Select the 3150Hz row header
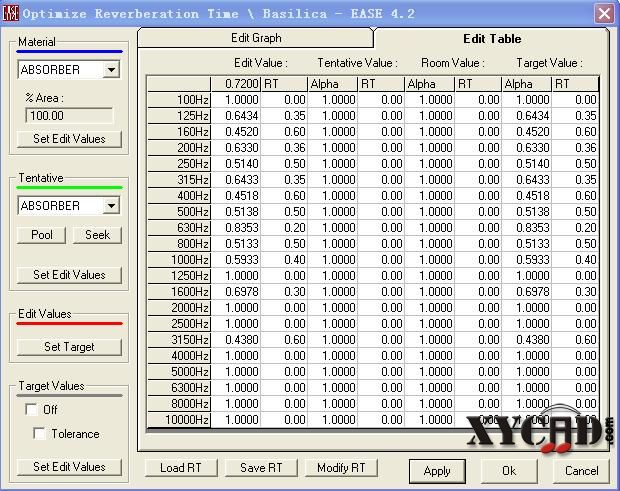Screen dimensions: 620x491 [x=179, y=340]
